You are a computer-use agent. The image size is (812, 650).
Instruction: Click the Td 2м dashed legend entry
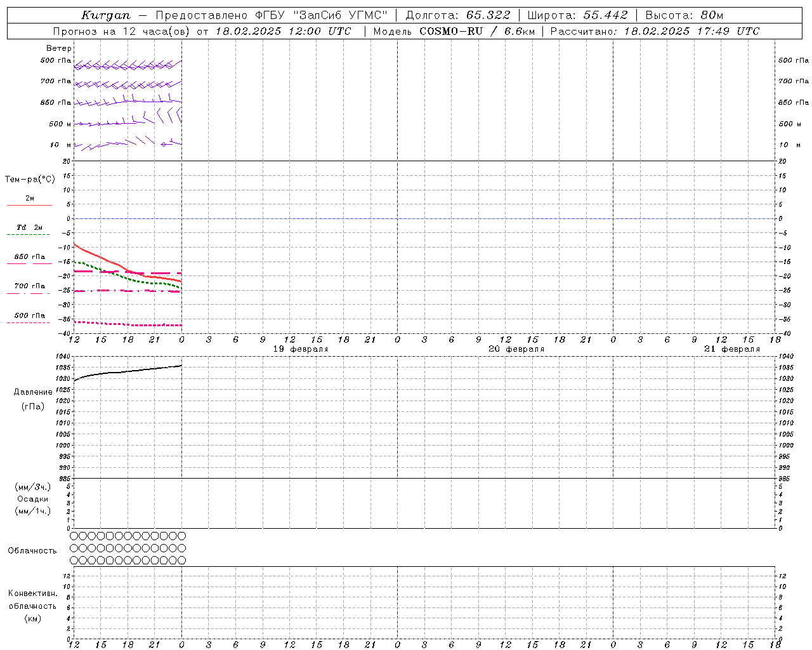[x=29, y=230]
